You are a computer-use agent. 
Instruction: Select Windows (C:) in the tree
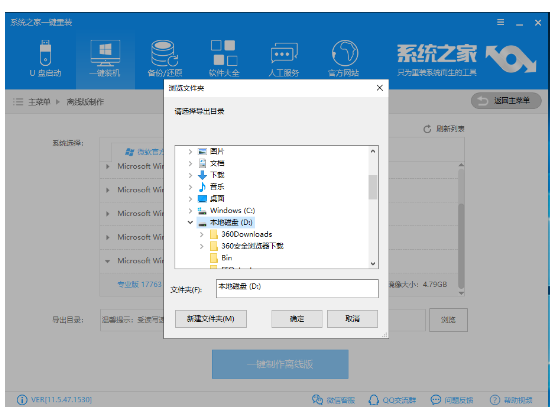click(226, 211)
